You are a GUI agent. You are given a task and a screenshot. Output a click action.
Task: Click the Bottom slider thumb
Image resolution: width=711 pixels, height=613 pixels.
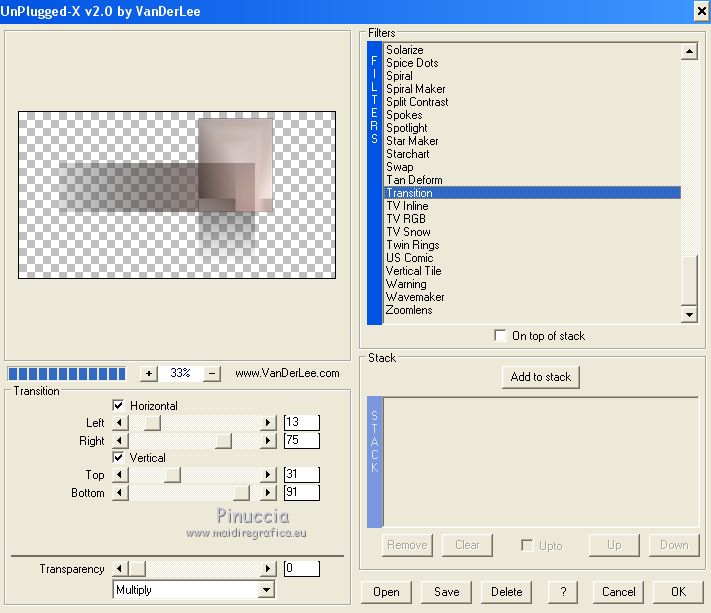241,492
